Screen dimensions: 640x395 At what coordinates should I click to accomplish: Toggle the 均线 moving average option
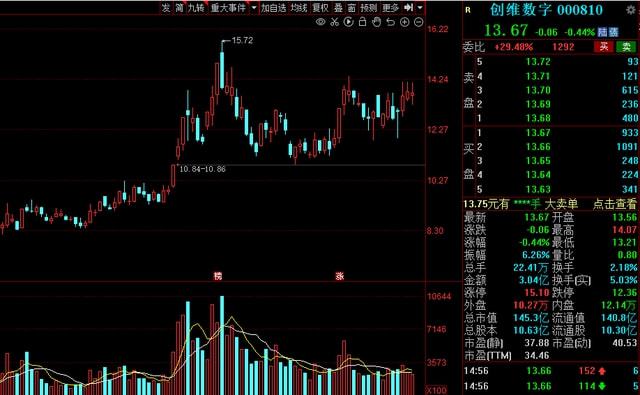click(299, 8)
